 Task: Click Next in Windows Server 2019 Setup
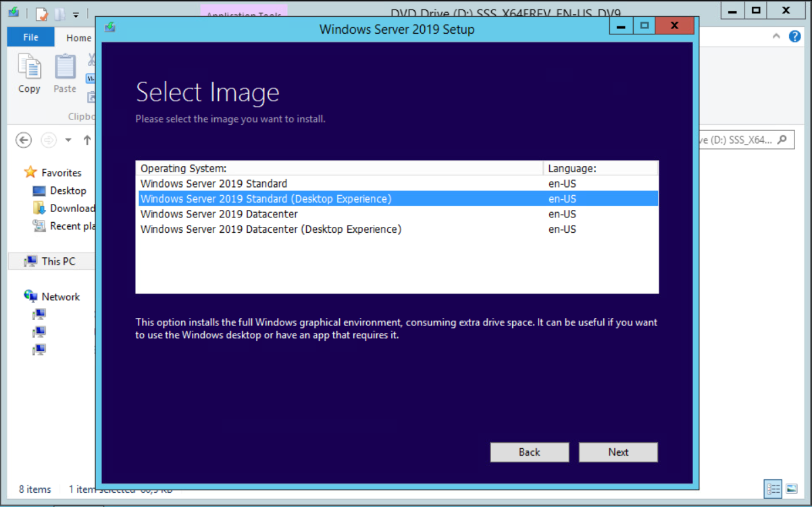click(618, 452)
